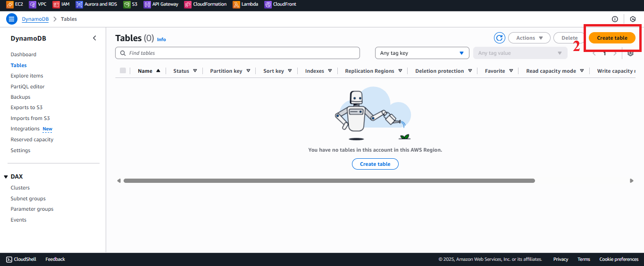The image size is (644, 266).
Task: Click the info circle icon in breadcrumb bar
Action: coord(615,19)
